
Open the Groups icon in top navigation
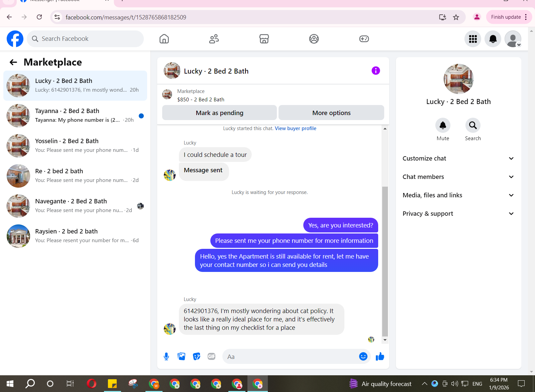[x=314, y=39]
